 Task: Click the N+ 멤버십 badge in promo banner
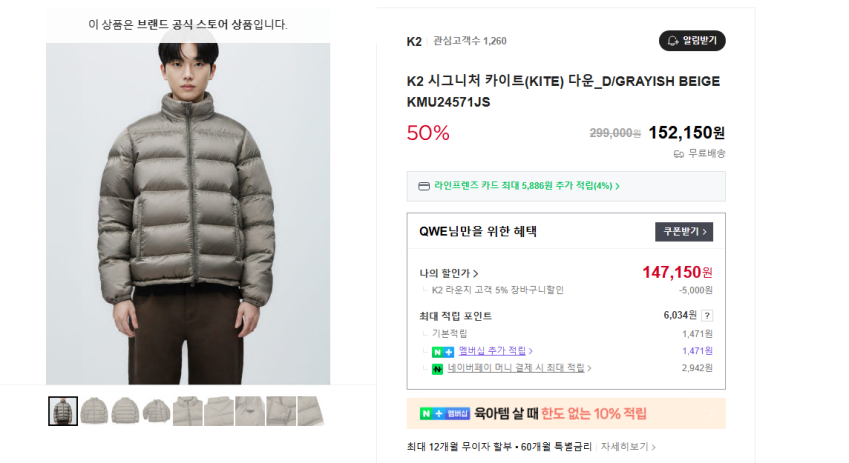[x=444, y=413]
